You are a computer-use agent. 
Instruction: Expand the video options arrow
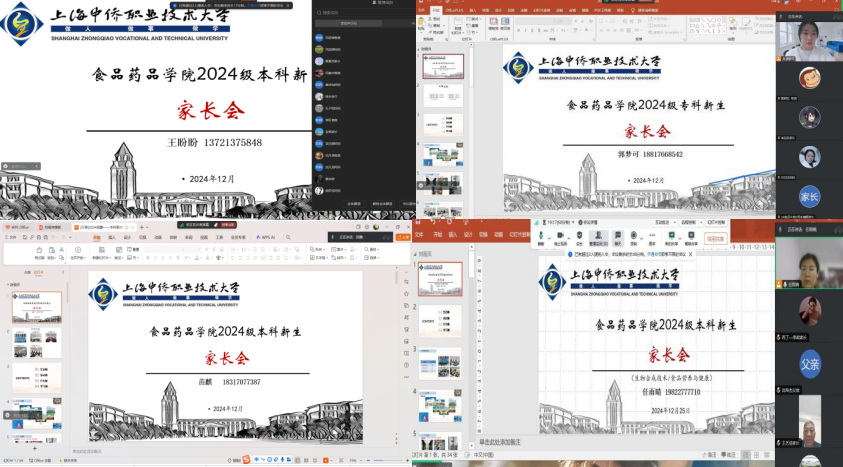point(569,239)
